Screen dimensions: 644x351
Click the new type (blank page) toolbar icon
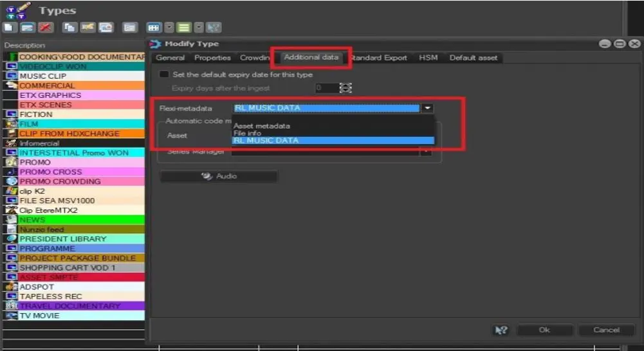pos(8,28)
